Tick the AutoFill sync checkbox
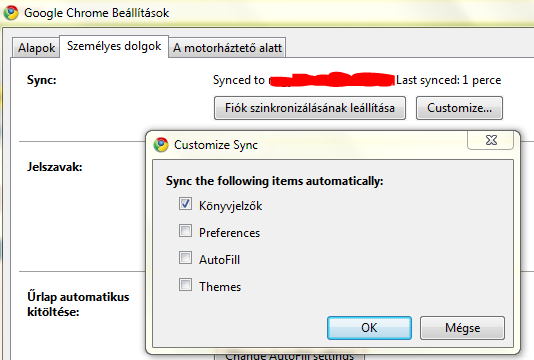Screen dimensions: 534x360 [185, 257]
